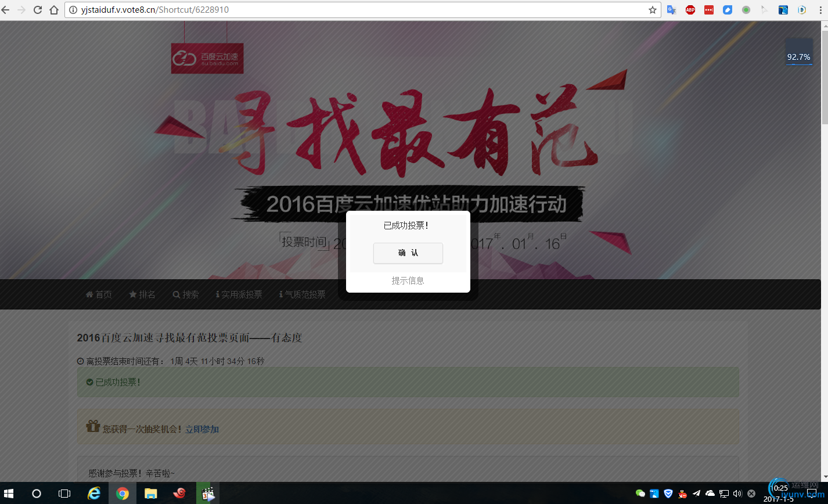Open the red snail app on the taskbar
The height and width of the screenshot is (504, 828).
pyautogui.click(x=179, y=494)
